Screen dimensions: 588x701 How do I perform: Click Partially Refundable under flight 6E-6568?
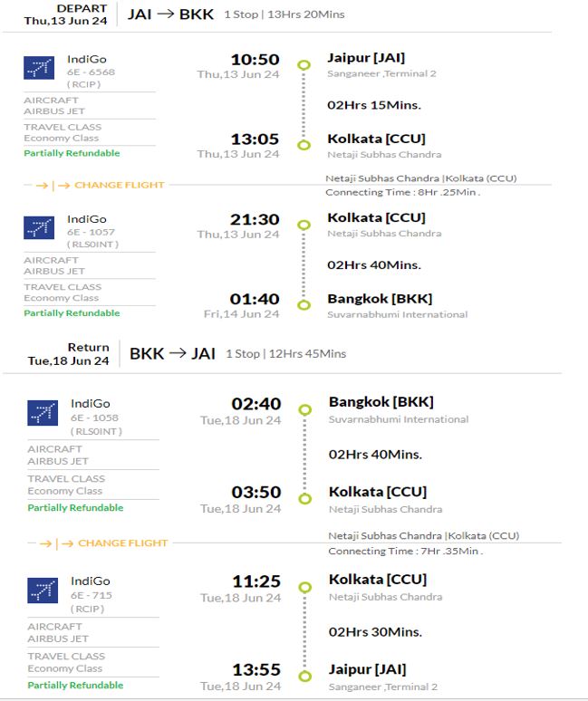[x=72, y=153]
